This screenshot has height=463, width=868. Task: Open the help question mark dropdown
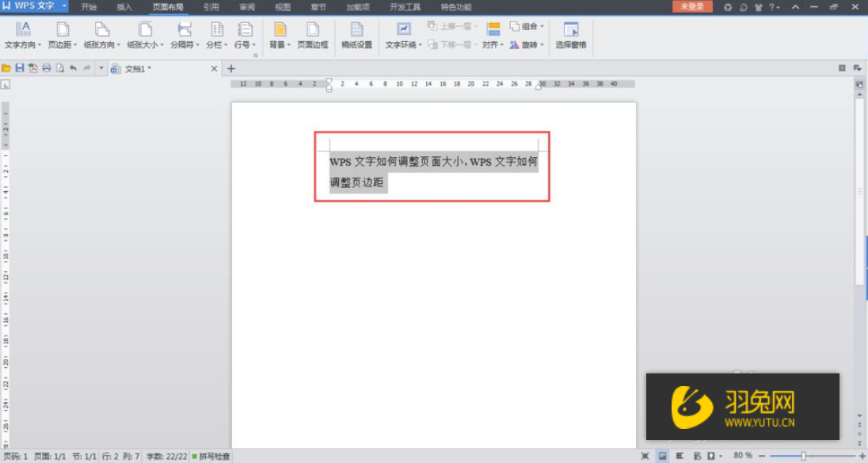(x=775, y=7)
